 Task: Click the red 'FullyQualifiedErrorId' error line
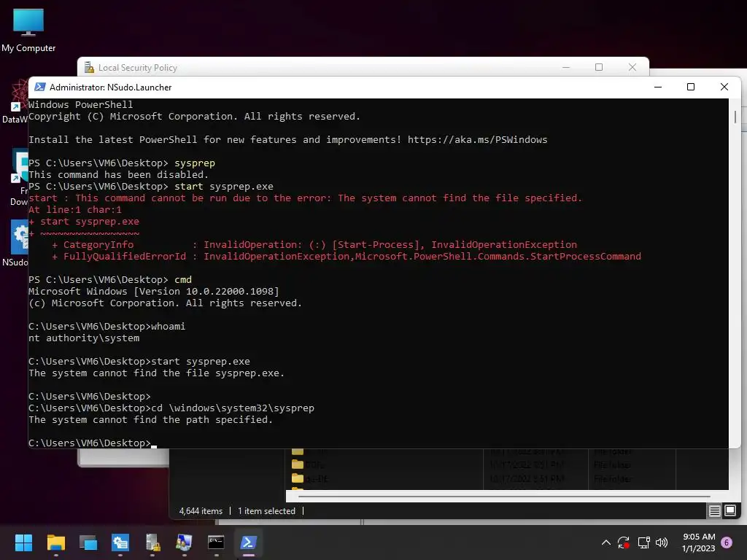point(347,256)
